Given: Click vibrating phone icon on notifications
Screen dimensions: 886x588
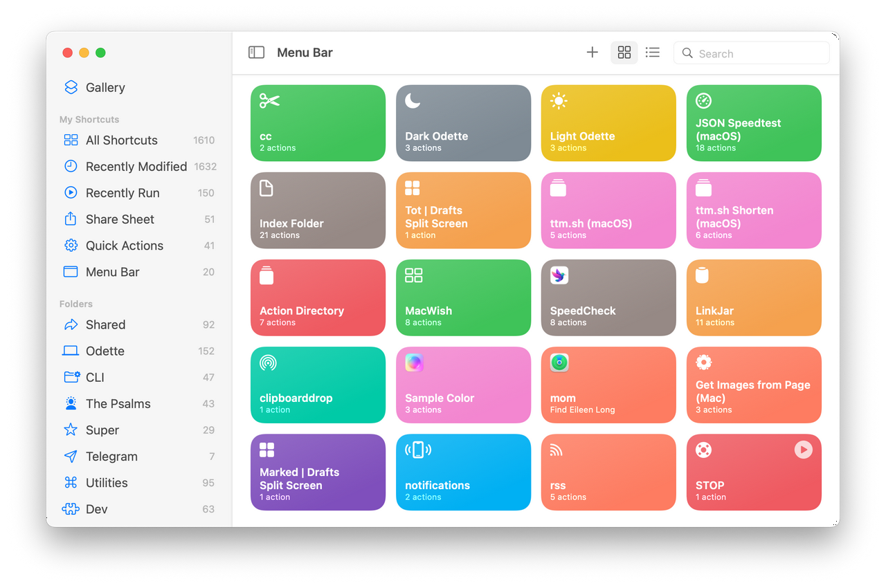Looking at the screenshot, I should (418, 450).
